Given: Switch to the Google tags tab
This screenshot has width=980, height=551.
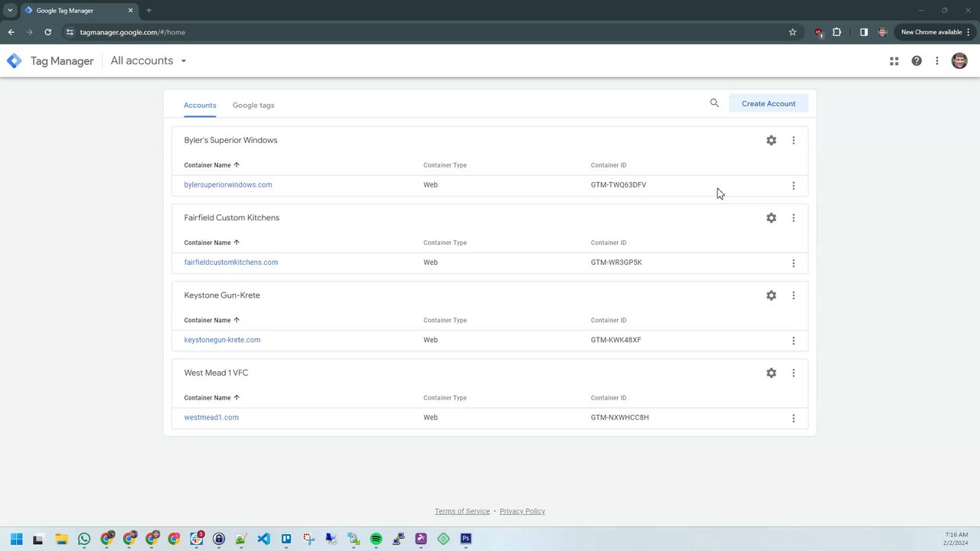Looking at the screenshot, I should [x=253, y=105].
